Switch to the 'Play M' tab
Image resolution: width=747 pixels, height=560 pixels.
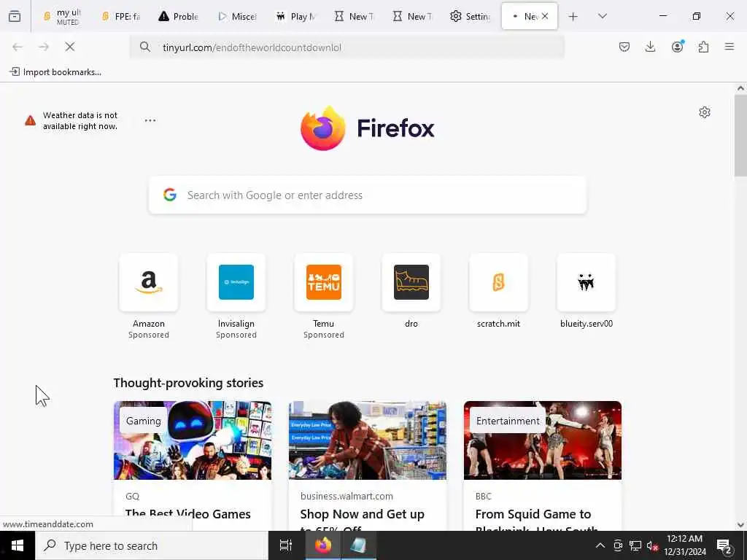296,17
